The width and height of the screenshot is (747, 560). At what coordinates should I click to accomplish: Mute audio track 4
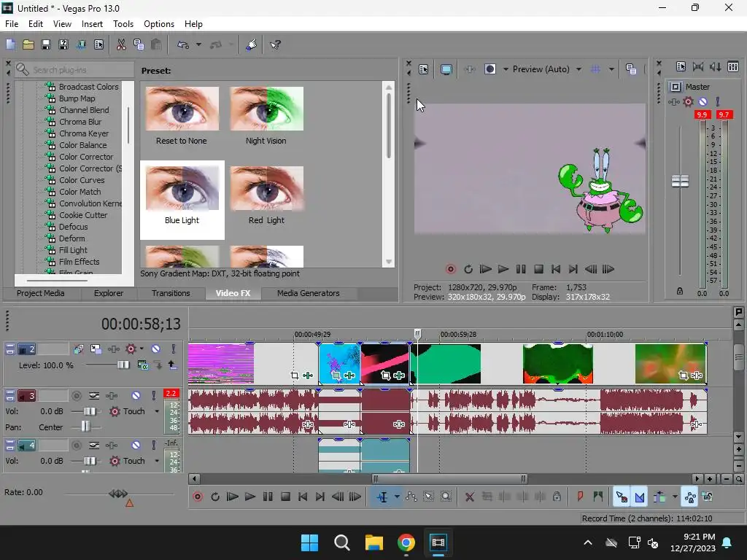click(136, 446)
